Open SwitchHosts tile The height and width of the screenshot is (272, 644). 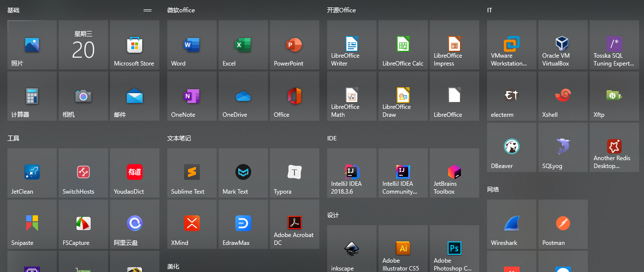point(83,173)
